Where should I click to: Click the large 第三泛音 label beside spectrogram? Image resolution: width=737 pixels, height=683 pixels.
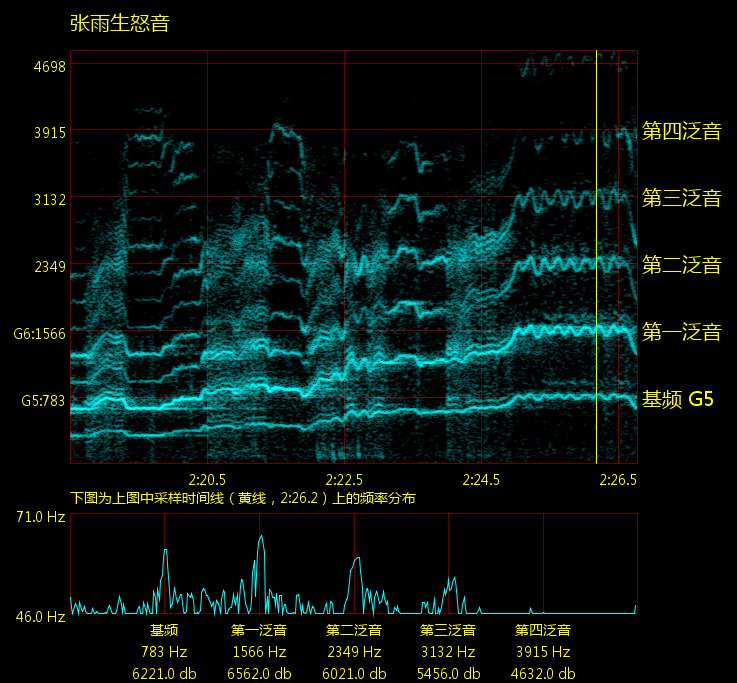681,198
